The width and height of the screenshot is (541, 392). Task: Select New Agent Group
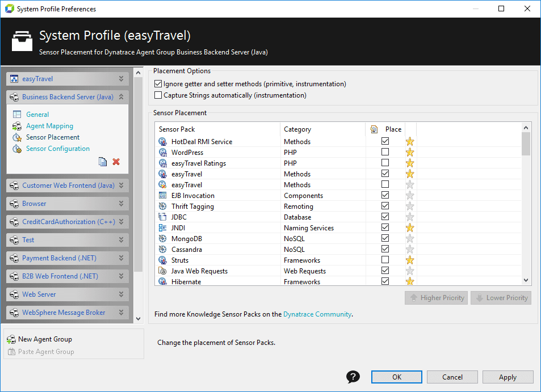(x=45, y=339)
